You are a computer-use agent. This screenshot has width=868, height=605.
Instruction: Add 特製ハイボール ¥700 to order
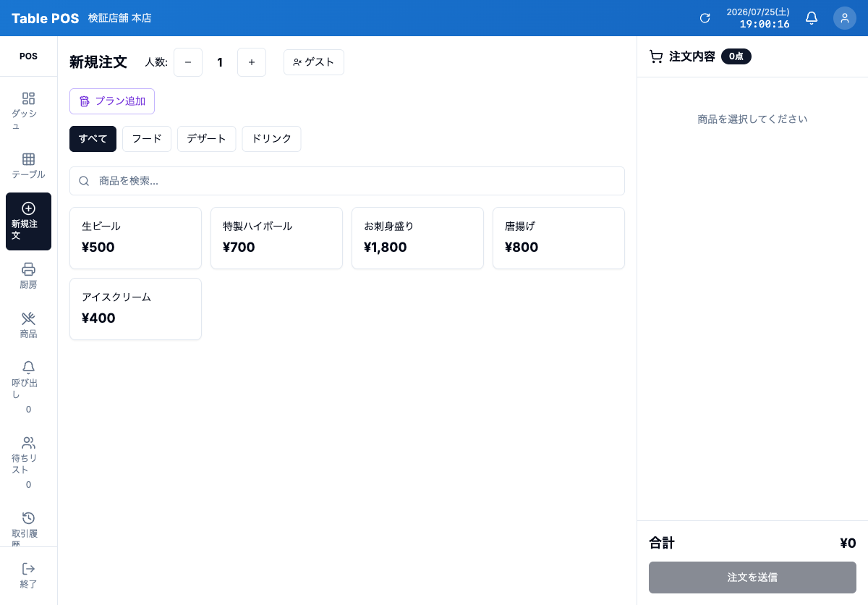276,238
